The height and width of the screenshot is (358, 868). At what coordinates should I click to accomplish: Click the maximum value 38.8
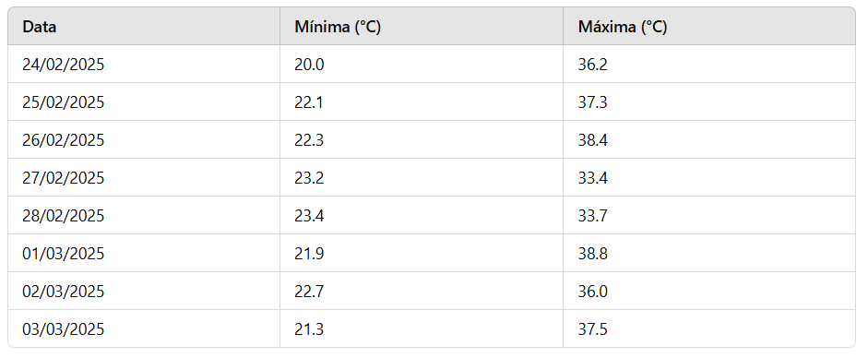click(x=593, y=254)
